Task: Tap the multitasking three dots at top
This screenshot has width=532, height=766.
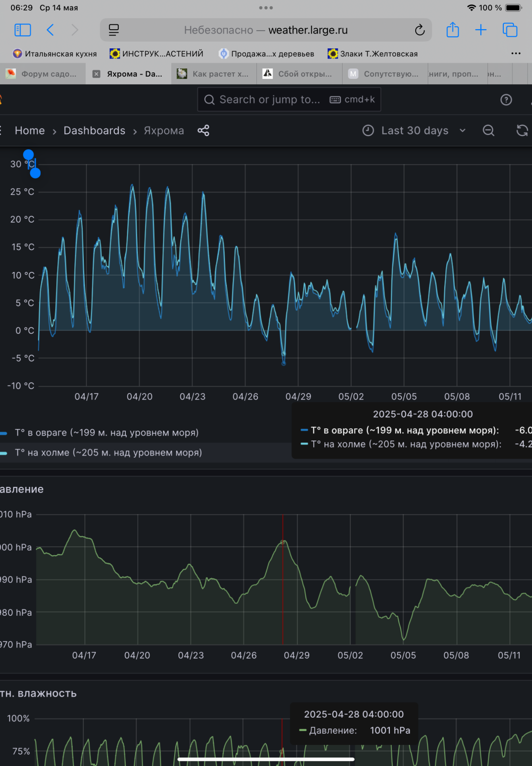Action: (x=266, y=8)
